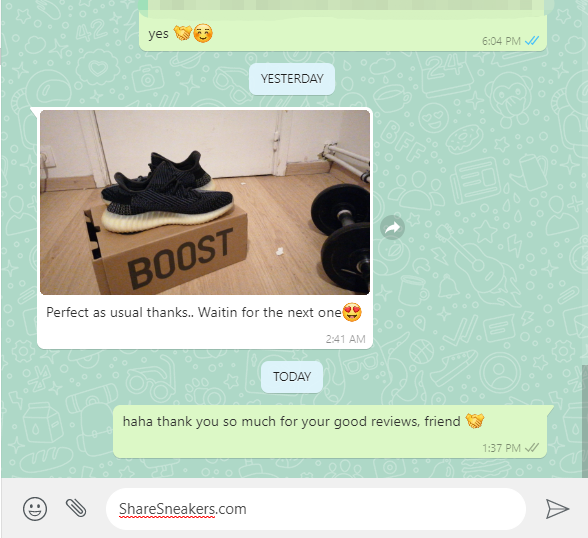The height and width of the screenshot is (538, 588).
Task: Click the paperclip attach icon
Action: click(76, 508)
